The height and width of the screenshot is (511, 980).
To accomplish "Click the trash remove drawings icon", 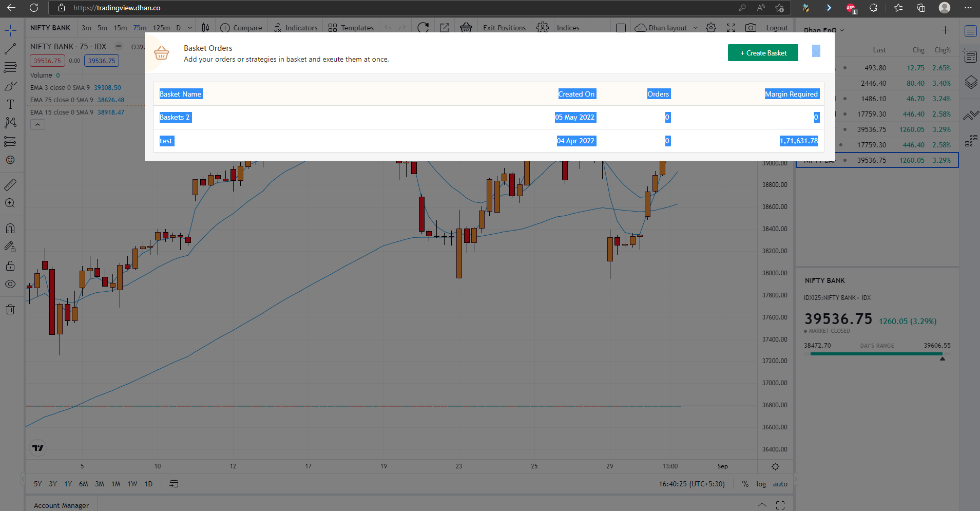I will point(10,309).
